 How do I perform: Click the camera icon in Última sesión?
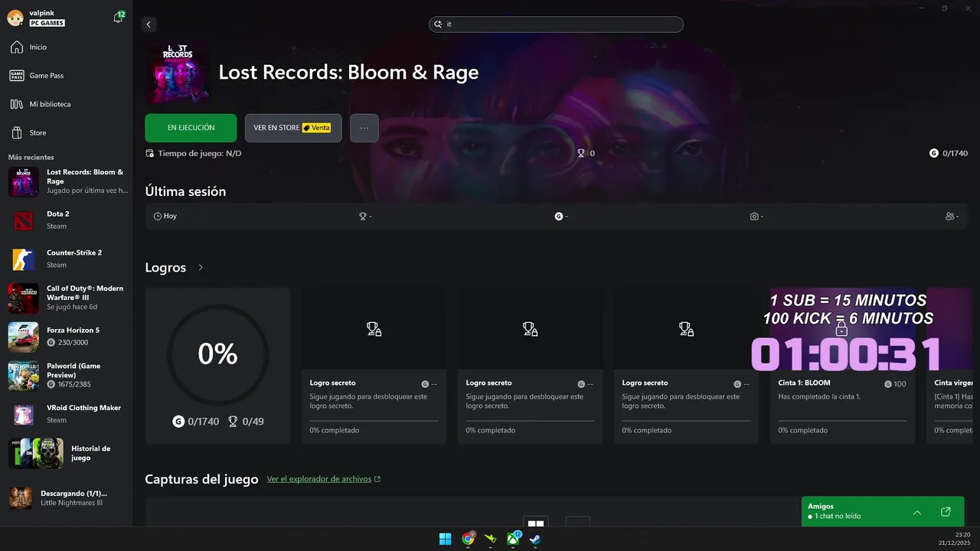point(754,217)
